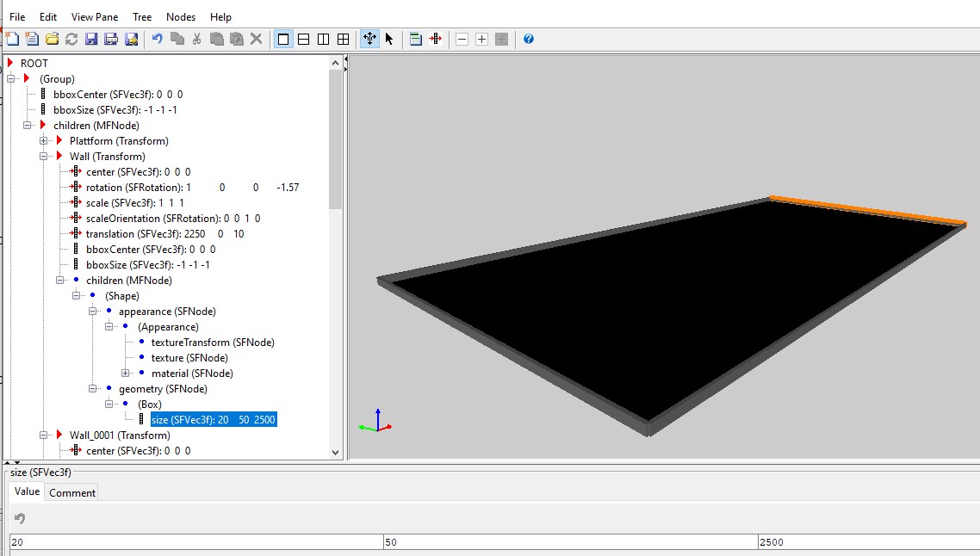Screen dimensions: 980x556
Task: Select the arrow pointer selection tool
Action: point(389,39)
